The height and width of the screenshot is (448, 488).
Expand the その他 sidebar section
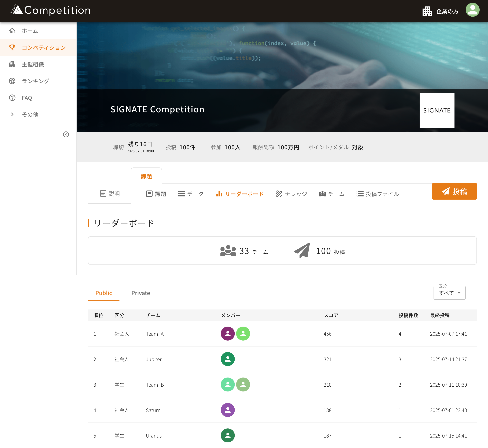coord(12,114)
